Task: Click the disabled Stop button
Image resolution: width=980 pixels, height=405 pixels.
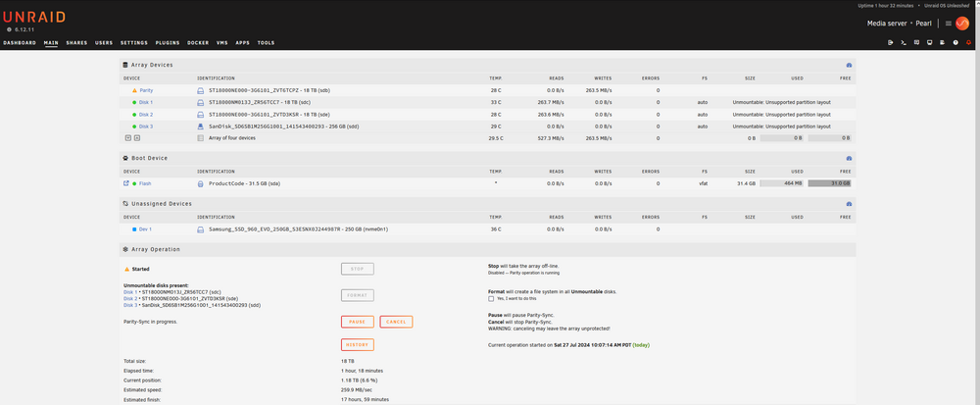Action: click(x=358, y=270)
